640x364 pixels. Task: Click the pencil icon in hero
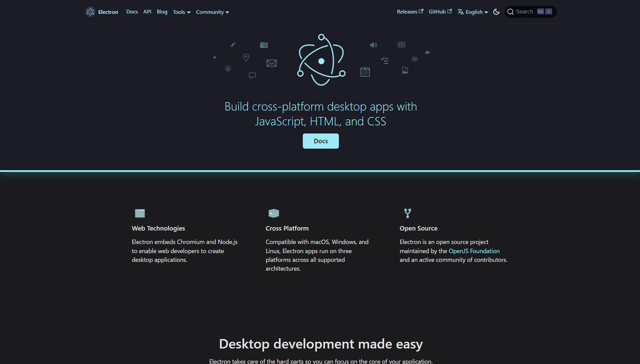(x=233, y=44)
